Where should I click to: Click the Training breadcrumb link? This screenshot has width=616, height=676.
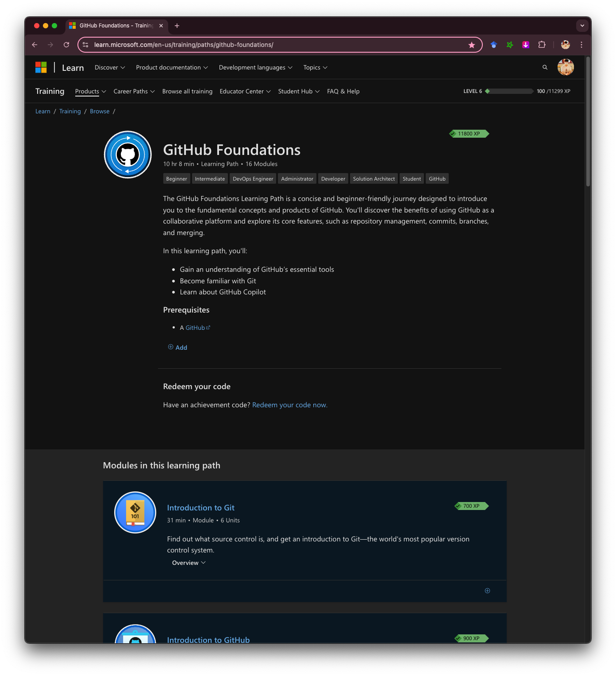click(x=70, y=111)
